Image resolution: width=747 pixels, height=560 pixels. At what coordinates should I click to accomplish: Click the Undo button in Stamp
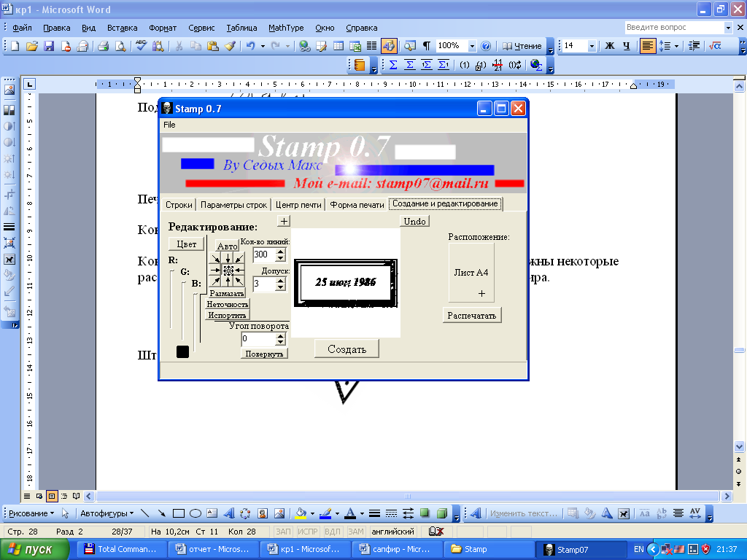point(414,221)
